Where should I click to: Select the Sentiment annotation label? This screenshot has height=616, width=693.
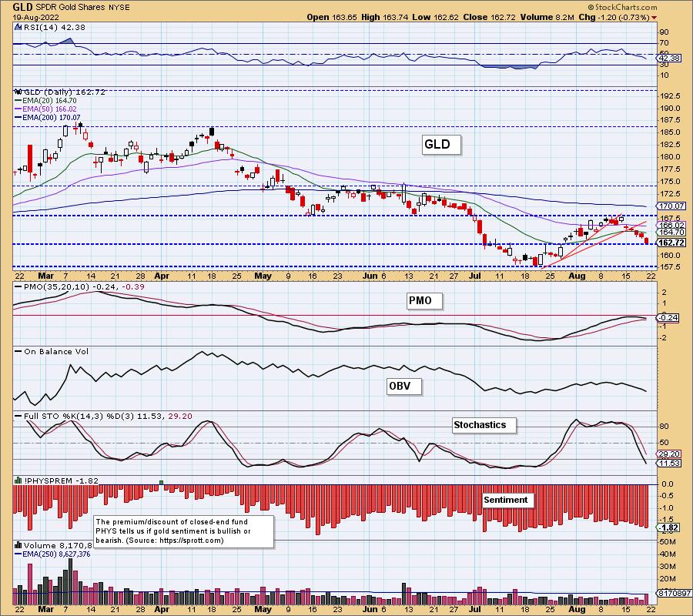[508, 500]
